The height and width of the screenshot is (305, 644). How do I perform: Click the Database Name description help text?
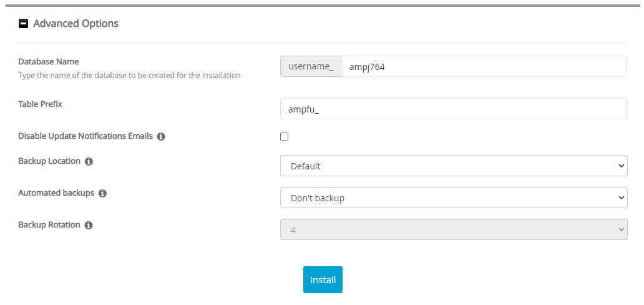[129, 76]
